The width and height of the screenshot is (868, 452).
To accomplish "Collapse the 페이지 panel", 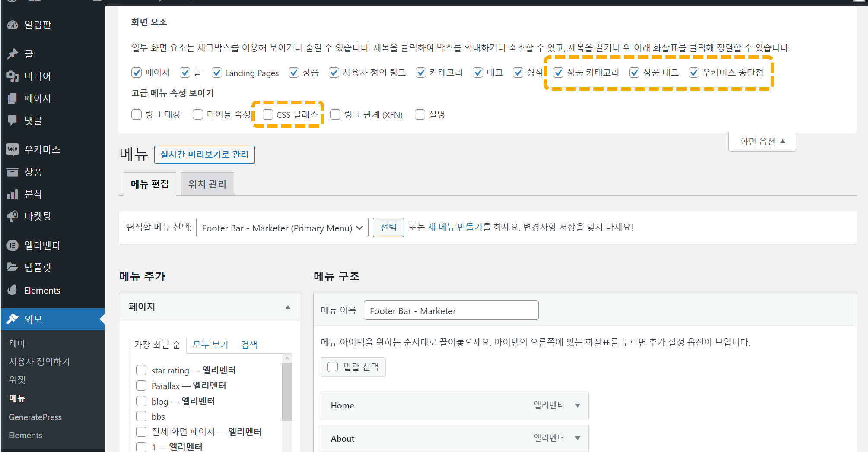I will [x=288, y=307].
